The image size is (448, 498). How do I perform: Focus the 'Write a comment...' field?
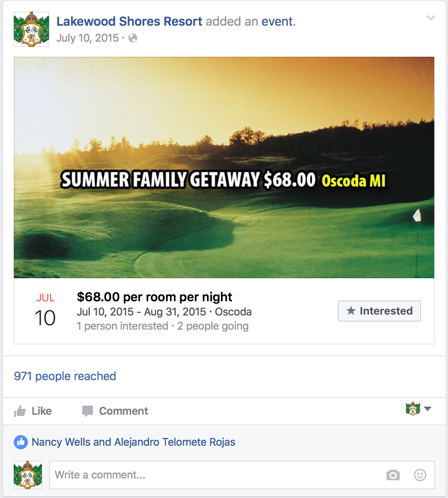(x=217, y=475)
